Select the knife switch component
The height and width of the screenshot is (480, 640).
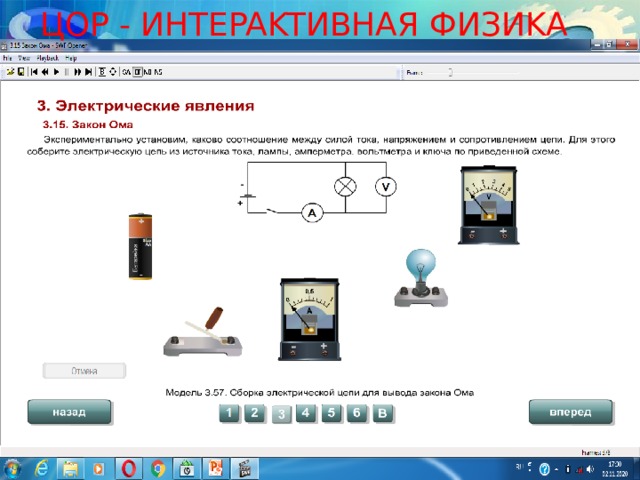point(203,332)
